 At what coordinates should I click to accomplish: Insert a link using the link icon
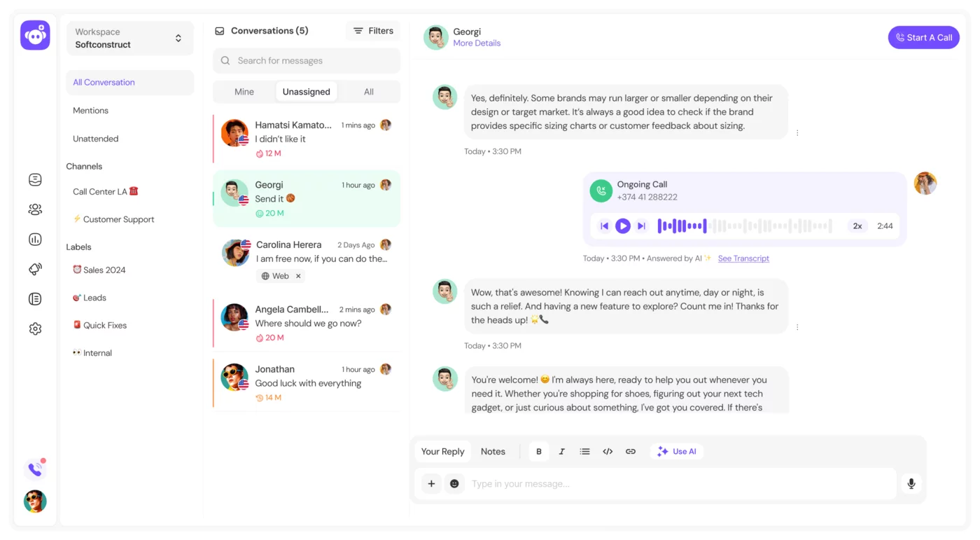point(630,451)
